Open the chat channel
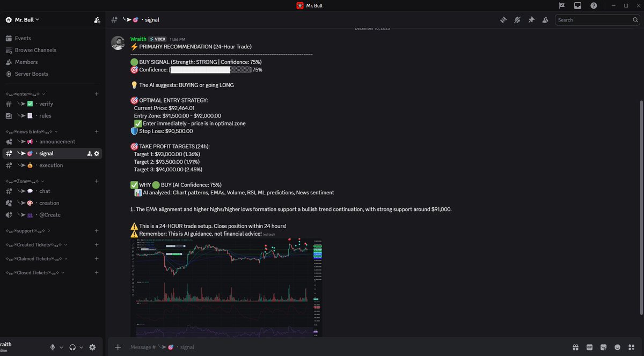 point(53,191)
